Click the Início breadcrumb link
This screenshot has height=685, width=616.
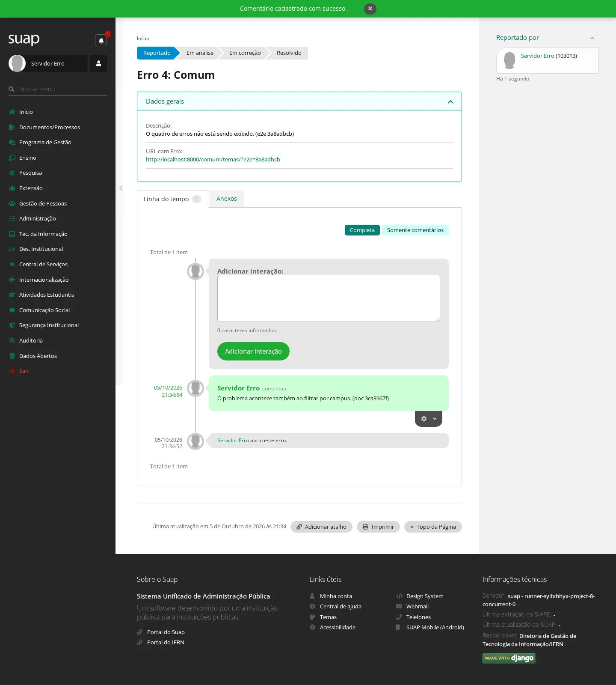pyautogui.click(x=143, y=39)
